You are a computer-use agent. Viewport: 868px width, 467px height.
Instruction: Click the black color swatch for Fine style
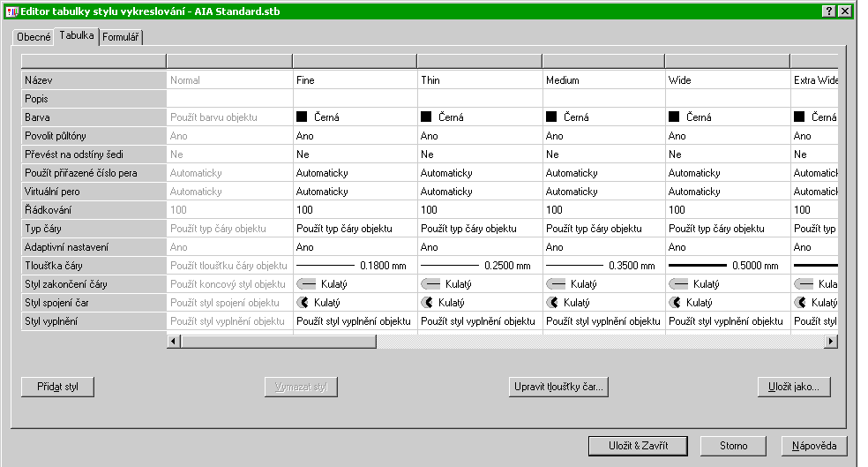[x=302, y=117]
